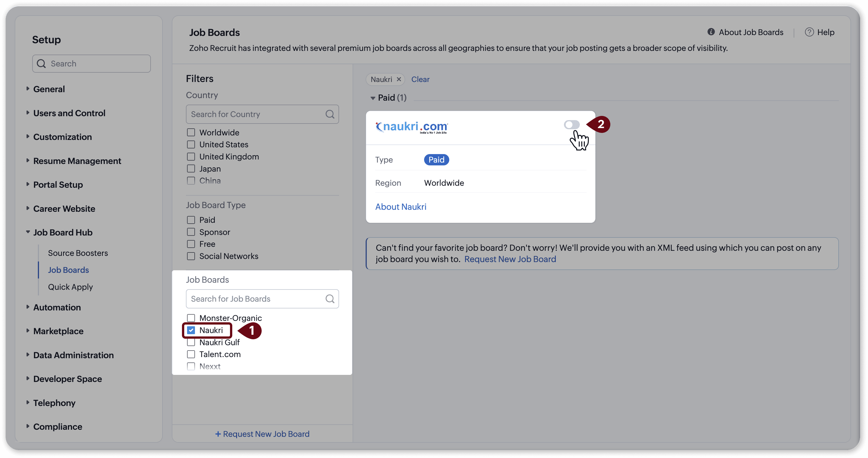Click the Clear filters link
This screenshot has height=458, width=868.
(x=420, y=79)
